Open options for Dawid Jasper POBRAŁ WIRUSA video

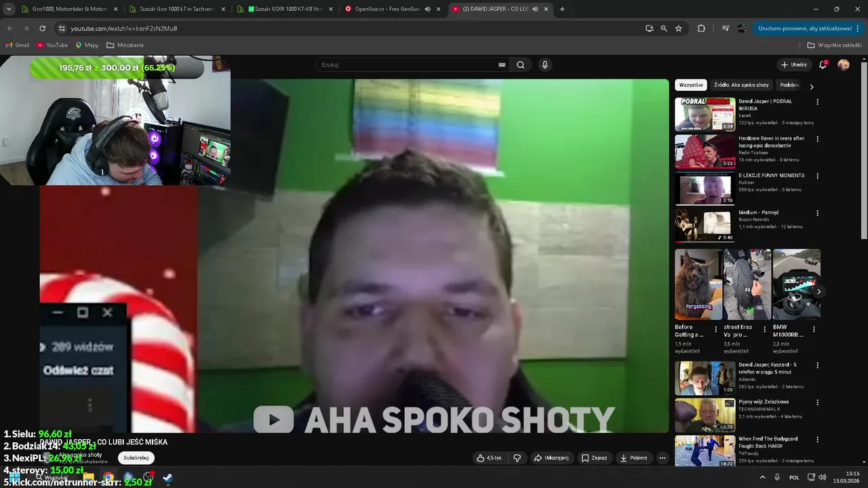817,102
